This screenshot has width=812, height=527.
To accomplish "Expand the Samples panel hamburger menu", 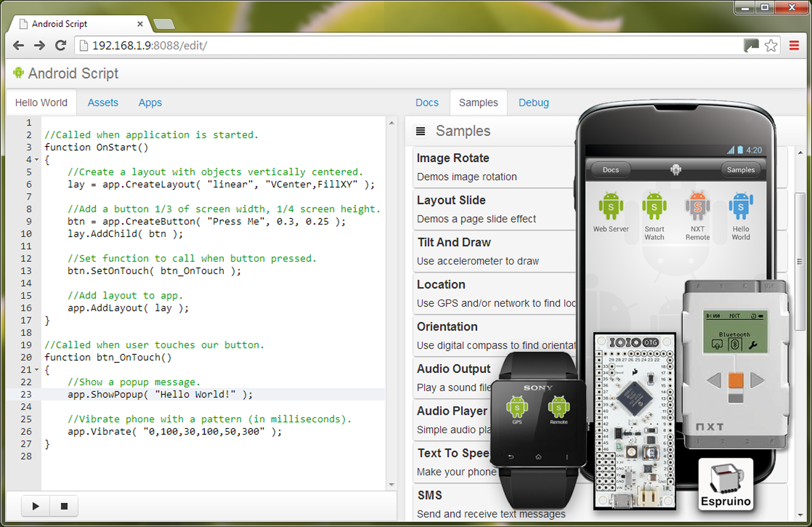I will pyautogui.click(x=420, y=131).
